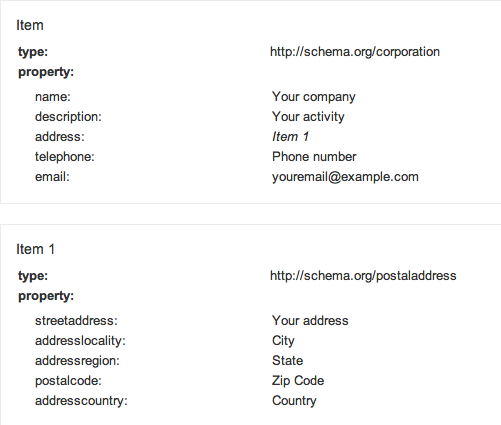Click the 'Your address' streetaddress value
The image size is (501, 425).
310,321
